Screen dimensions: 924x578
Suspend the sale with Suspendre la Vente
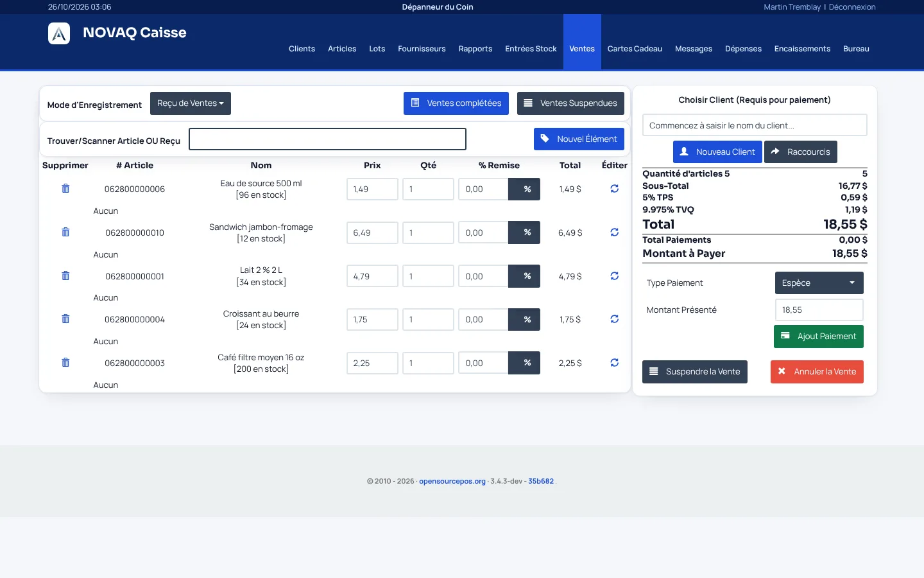[695, 372]
